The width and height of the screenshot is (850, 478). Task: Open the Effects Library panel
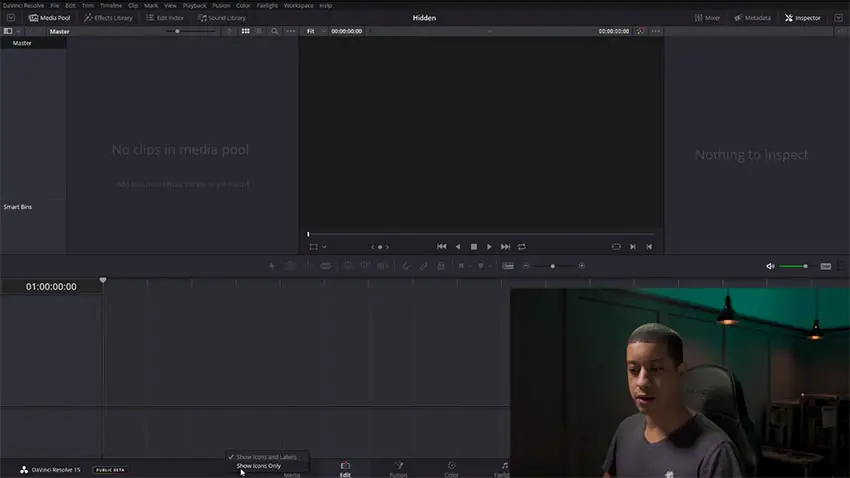click(108, 18)
